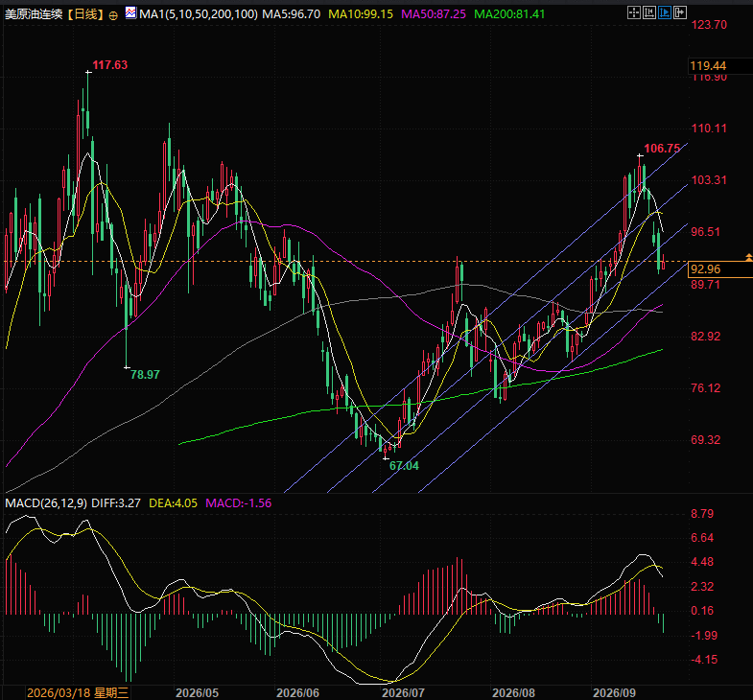Click the 8.79 MACD axis label
This screenshot has width=753, height=700.
[702, 514]
